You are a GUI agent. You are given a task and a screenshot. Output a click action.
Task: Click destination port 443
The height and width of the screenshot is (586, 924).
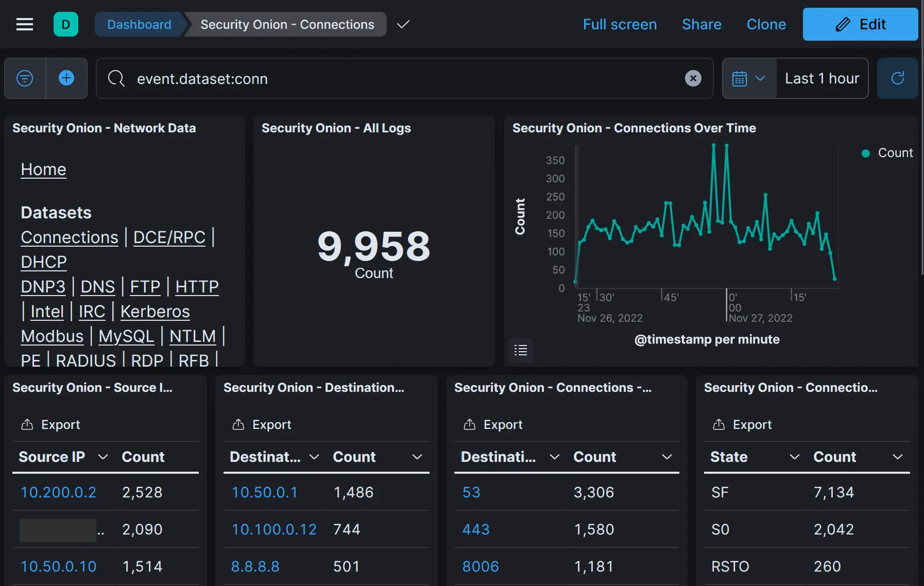point(476,529)
